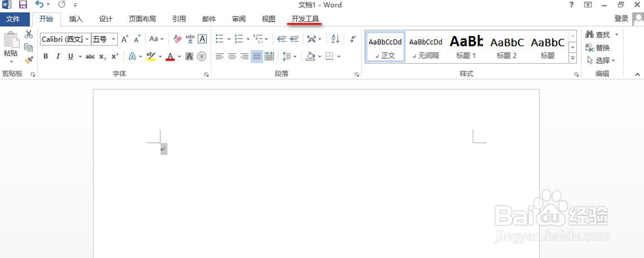The image size is (644, 258).
Task: Align text right
Action: [x=245, y=57]
